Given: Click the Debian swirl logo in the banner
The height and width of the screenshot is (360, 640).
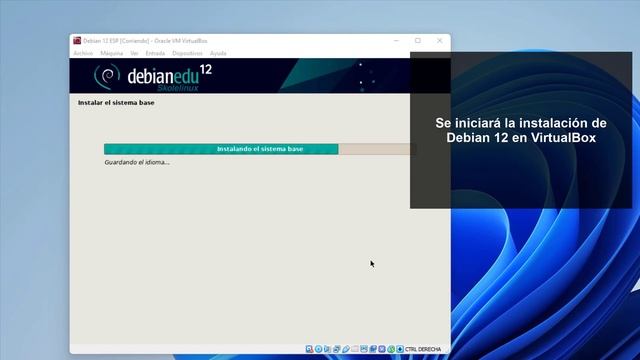Looking at the screenshot, I should [107, 76].
